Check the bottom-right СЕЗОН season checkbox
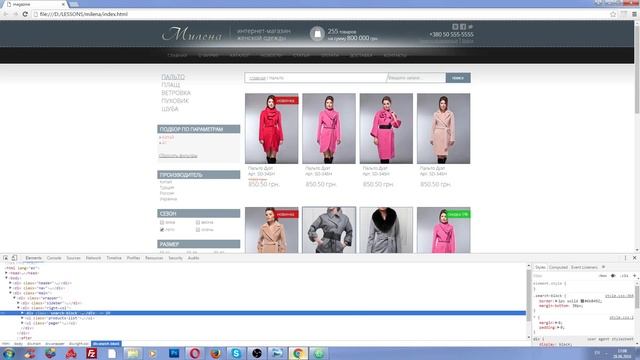Image resolution: width=640 pixels, height=360 pixels. click(198, 230)
